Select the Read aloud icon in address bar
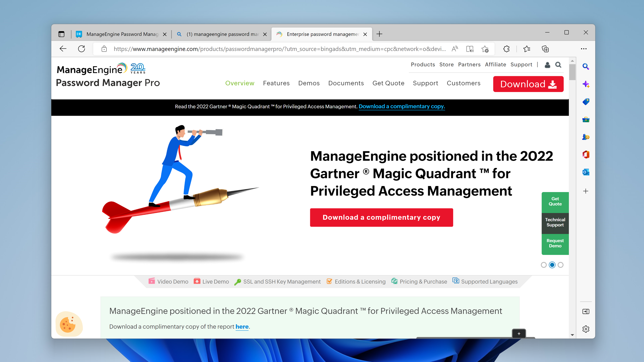The width and height of the screenshot is (644, 362). (x=455, y=49)
